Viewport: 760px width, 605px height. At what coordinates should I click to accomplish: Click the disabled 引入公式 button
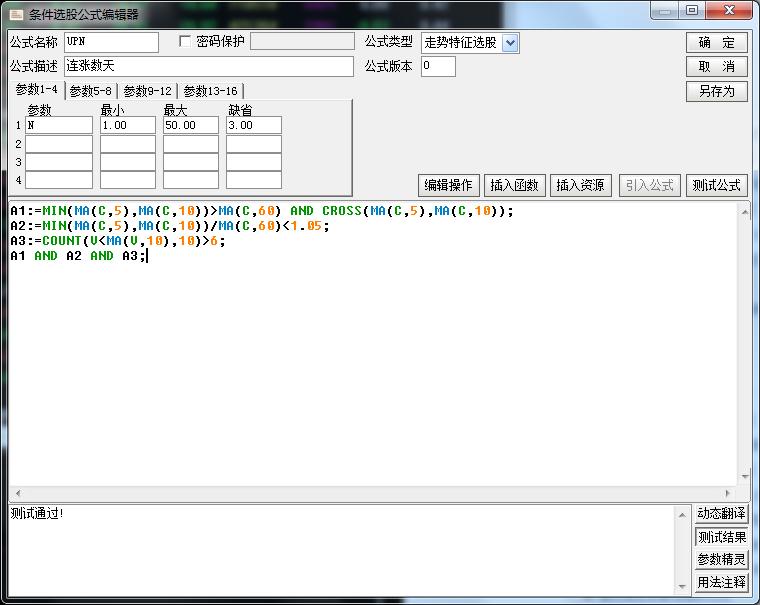pos(650,185)
